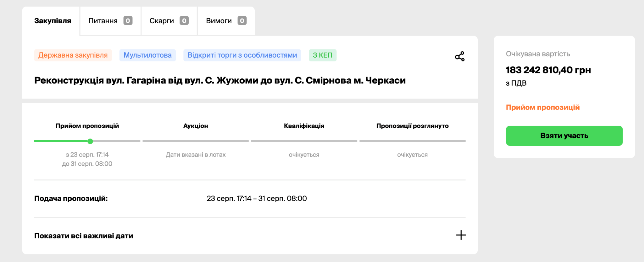
Task: Click the Прийом пропозицій status in the side panel
Action: (543, 107)
